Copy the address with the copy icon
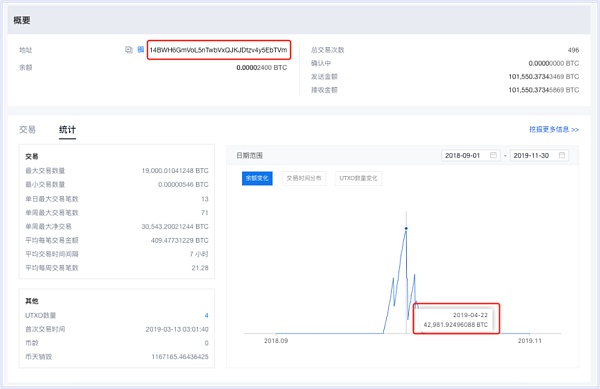Screen dimensions: 600x389 [x=129, y=50]
